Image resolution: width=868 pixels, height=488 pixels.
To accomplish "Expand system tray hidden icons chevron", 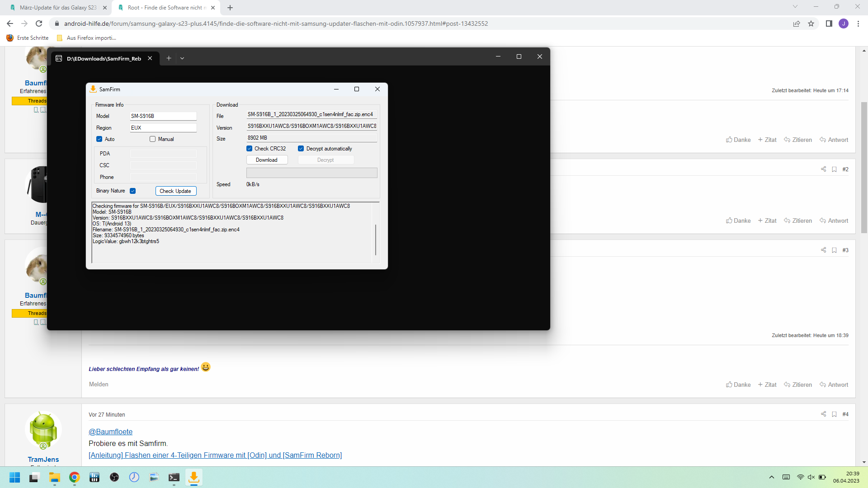I will point(772,477).
